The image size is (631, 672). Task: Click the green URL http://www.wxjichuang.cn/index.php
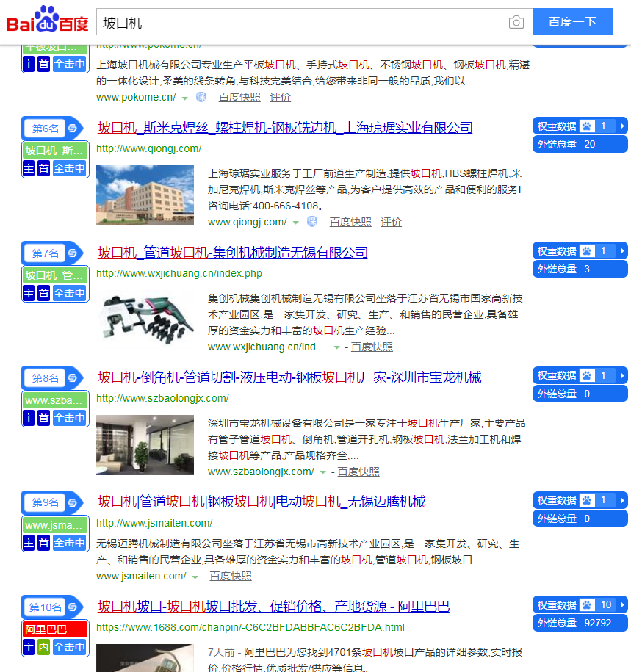179,273
